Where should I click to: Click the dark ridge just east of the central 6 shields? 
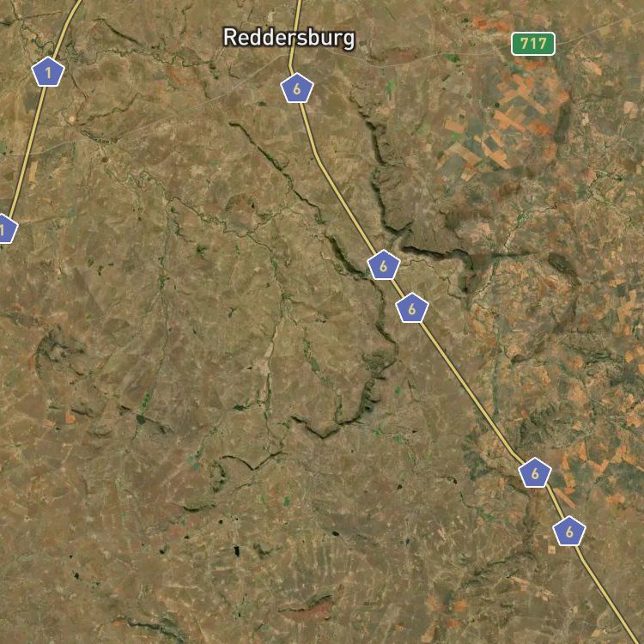pos(437,252)
